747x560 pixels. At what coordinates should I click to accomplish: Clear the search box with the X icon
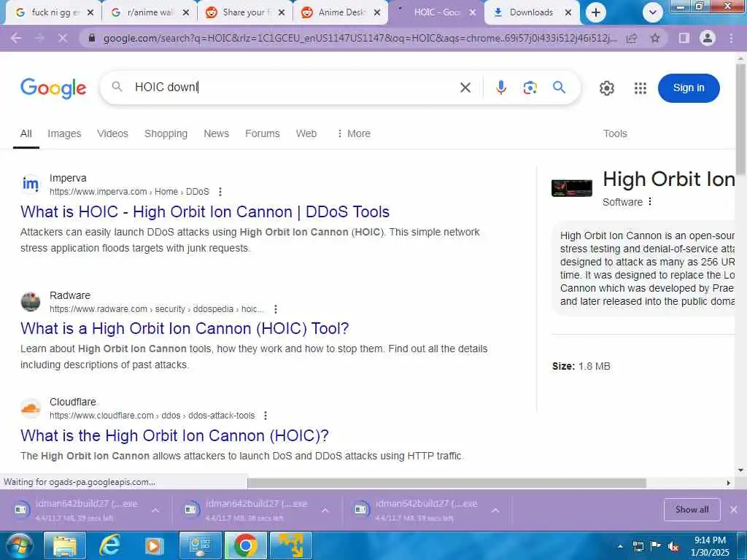(x=465, y=87)
